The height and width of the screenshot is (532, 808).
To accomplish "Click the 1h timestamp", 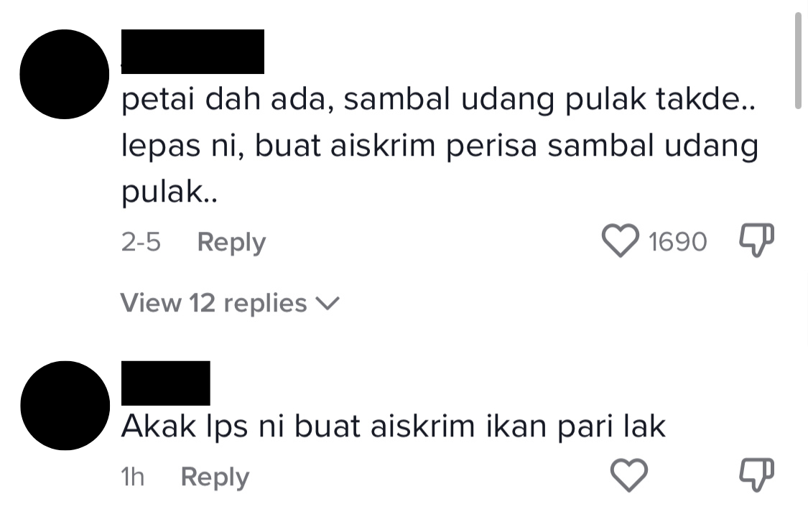I will tap(132, 477).
